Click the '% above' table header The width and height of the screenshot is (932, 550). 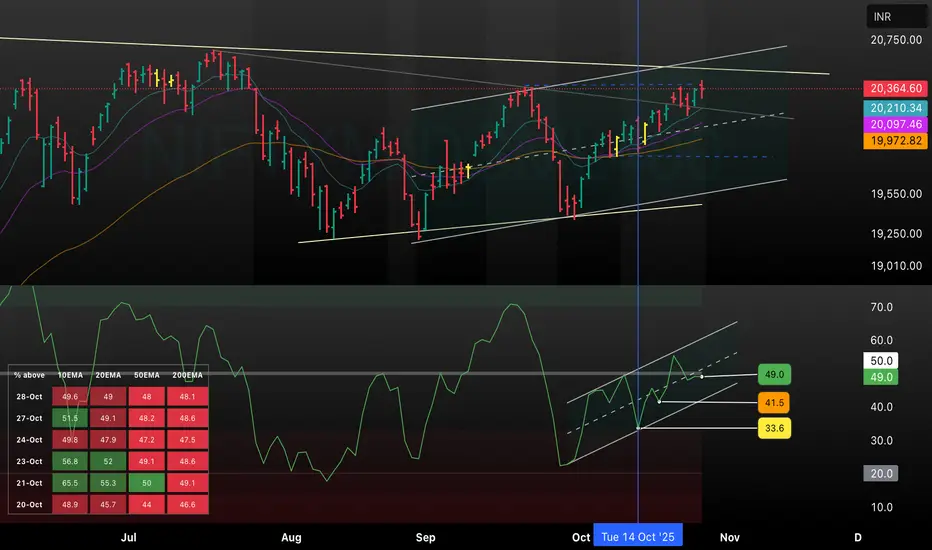pos(29,375)
